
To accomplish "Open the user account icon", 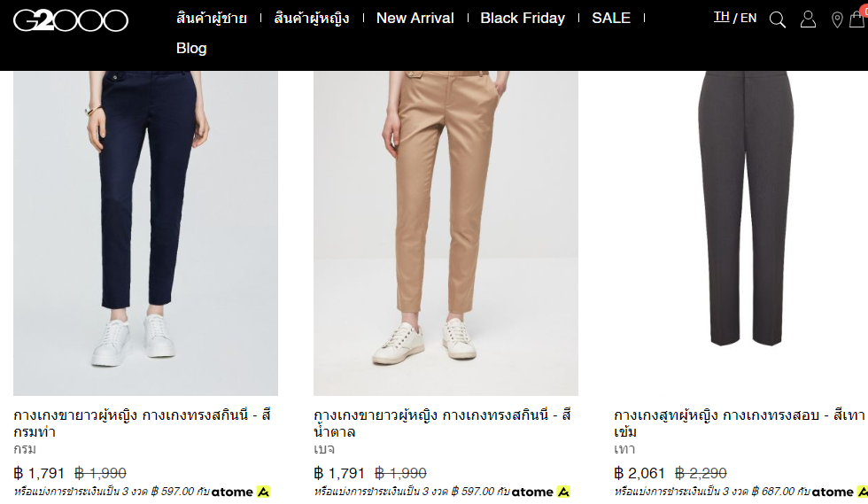I will tap(808, 19).
